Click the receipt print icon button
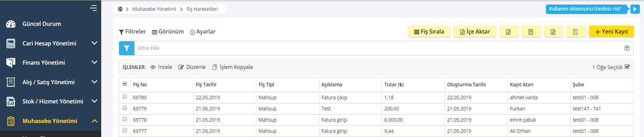 pos(576,31)
